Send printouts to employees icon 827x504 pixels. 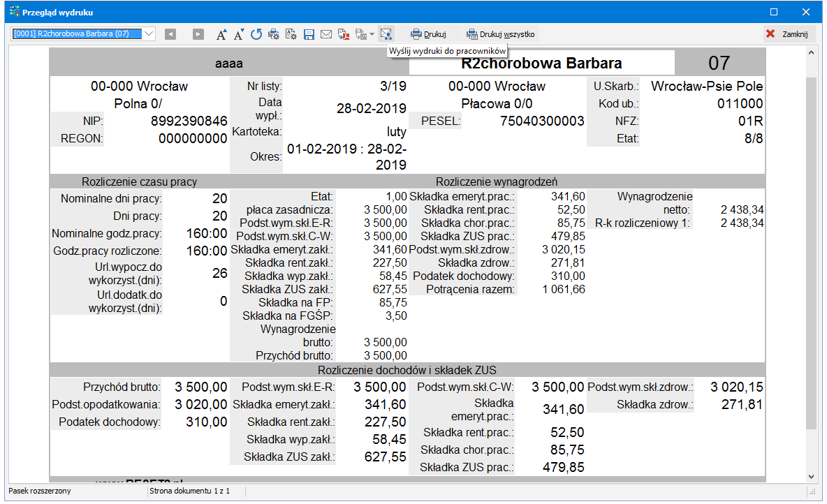[387, 34]
